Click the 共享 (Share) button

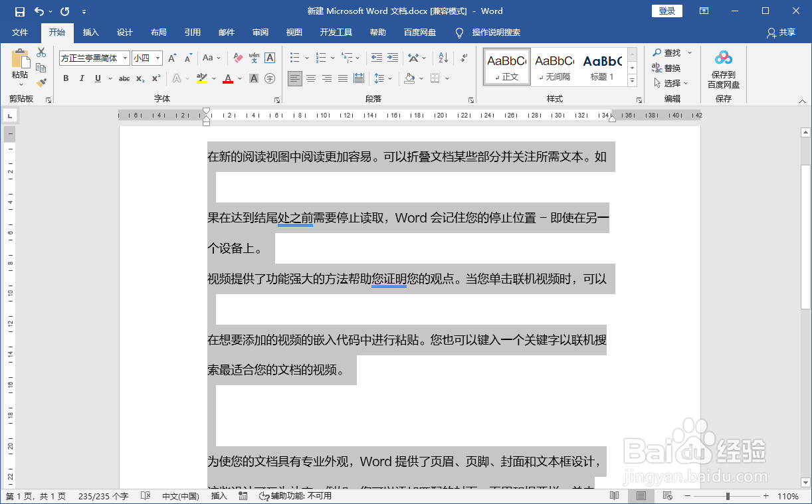point(780,33)
